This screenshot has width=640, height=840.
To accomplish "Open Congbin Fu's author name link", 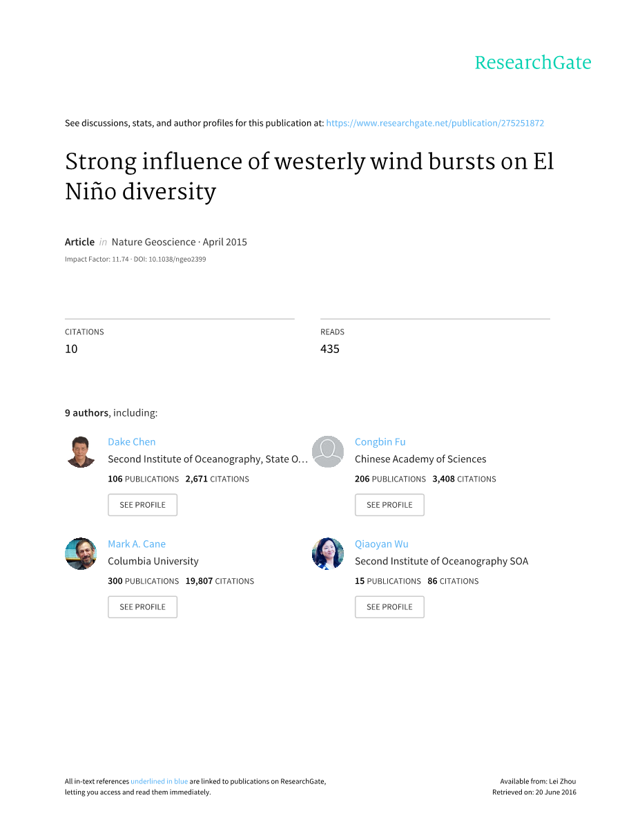I will [380, 442].
